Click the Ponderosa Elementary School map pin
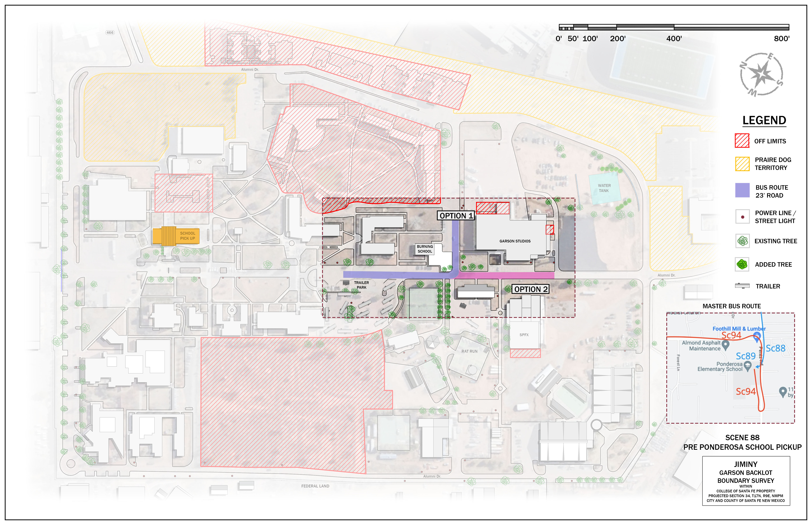 748,365
